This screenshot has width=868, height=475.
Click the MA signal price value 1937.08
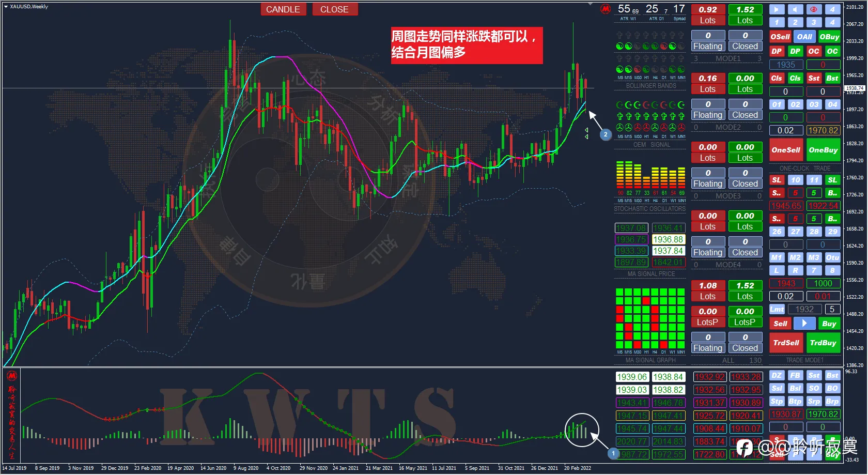(631, 228)
